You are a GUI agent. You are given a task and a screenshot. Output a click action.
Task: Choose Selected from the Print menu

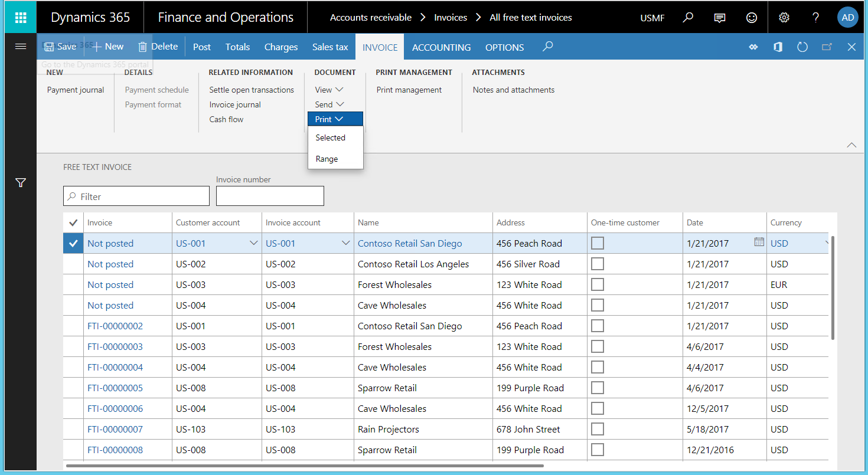click(x=330, y=137)
